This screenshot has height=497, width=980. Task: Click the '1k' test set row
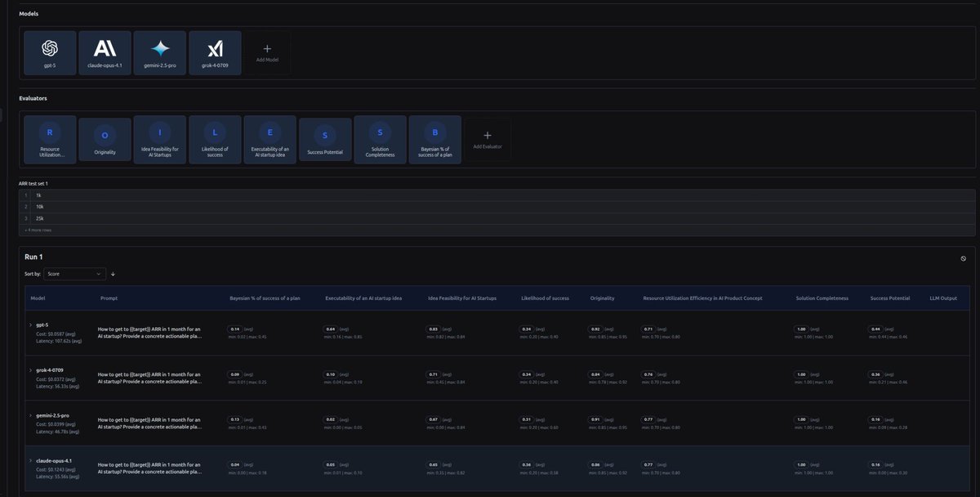497,195
